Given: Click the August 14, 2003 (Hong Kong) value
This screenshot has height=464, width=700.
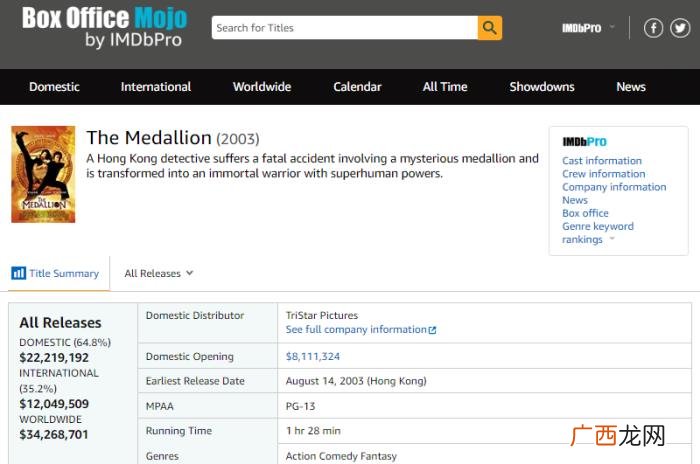Looking at the screenshot, I should [356, 381].
